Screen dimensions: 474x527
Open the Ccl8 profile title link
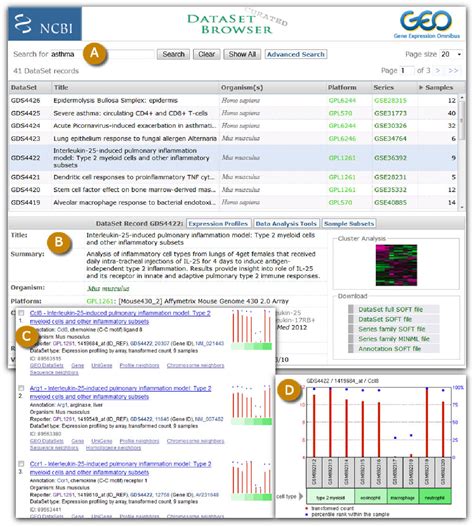120,317
